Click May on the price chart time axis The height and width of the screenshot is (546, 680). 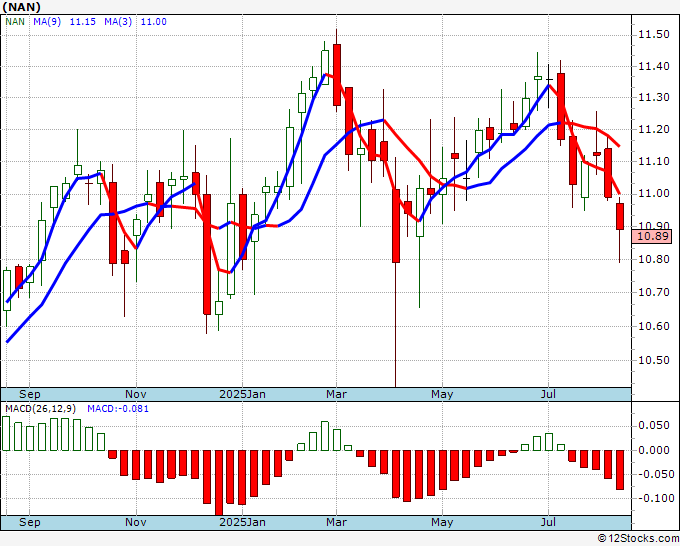(442, 394)
